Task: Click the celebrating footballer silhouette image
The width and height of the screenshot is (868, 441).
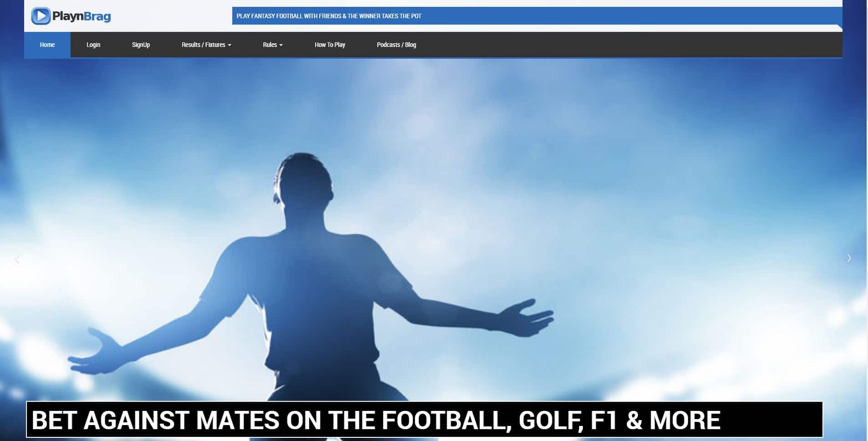Action: (x=310, y=273)
